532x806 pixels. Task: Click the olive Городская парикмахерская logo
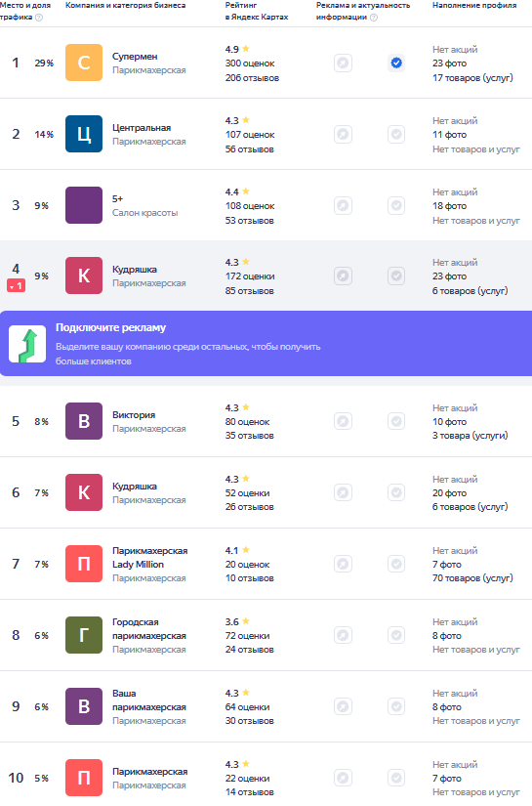click(84, 635)
